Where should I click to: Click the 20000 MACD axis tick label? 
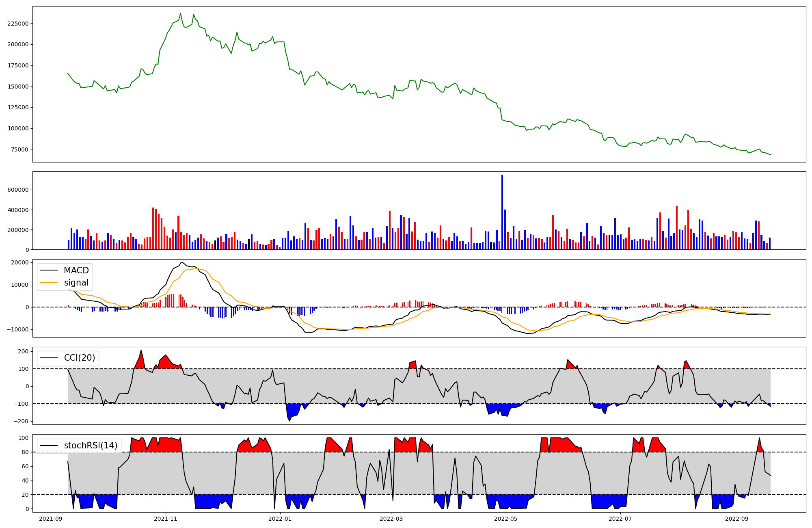(19, 263)
